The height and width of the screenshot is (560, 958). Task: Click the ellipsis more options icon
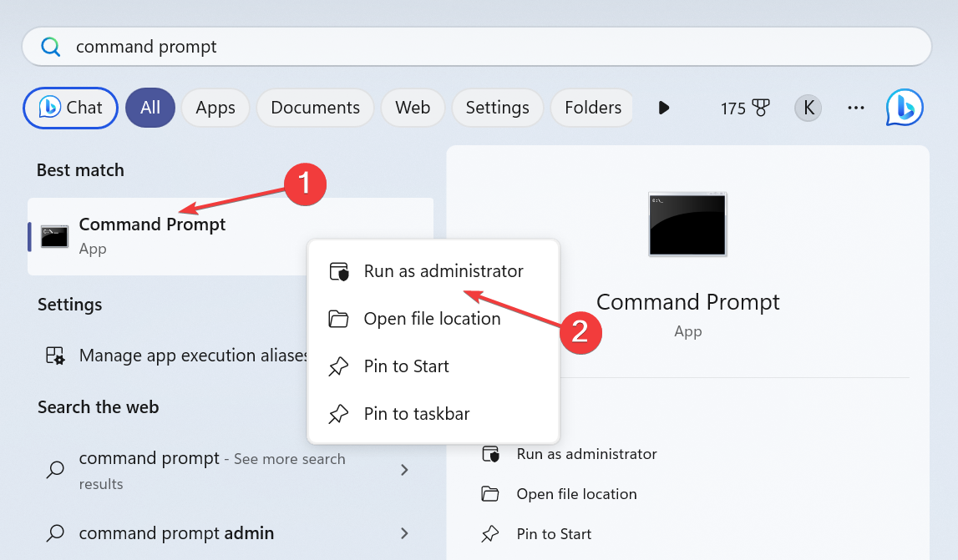tap(855, 108)
